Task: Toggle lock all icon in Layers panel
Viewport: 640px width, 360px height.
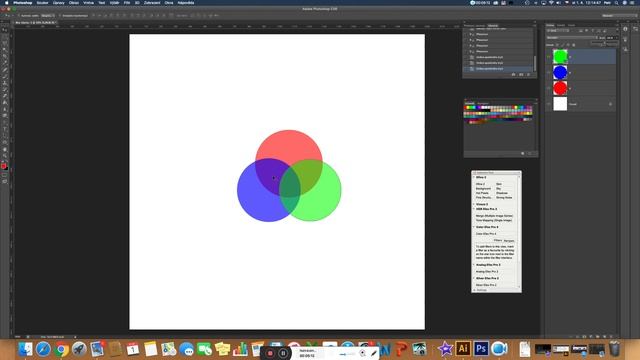Action: (x=573, y=45)
